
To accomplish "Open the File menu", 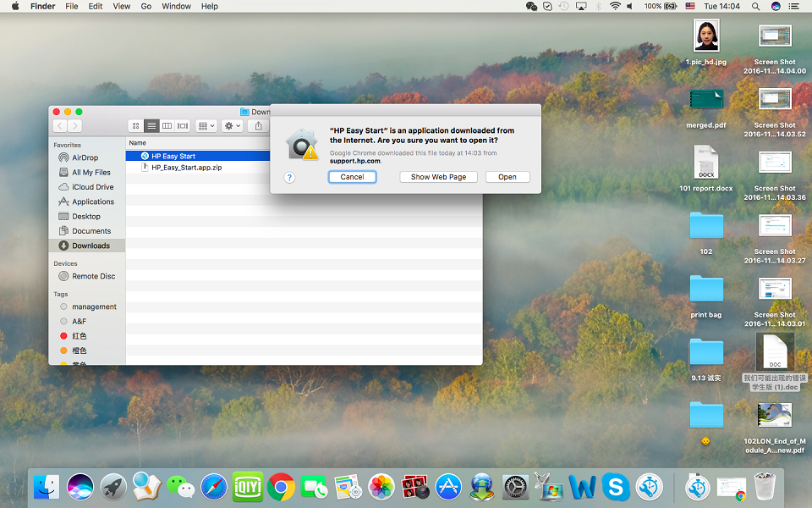I will (x=72, y=6).
